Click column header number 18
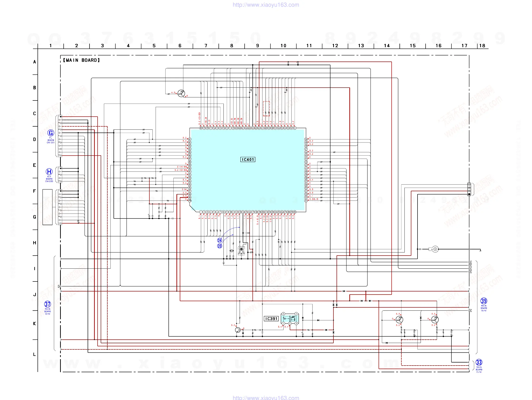This screenshot has height=400, width=532. tap(482, 46)
